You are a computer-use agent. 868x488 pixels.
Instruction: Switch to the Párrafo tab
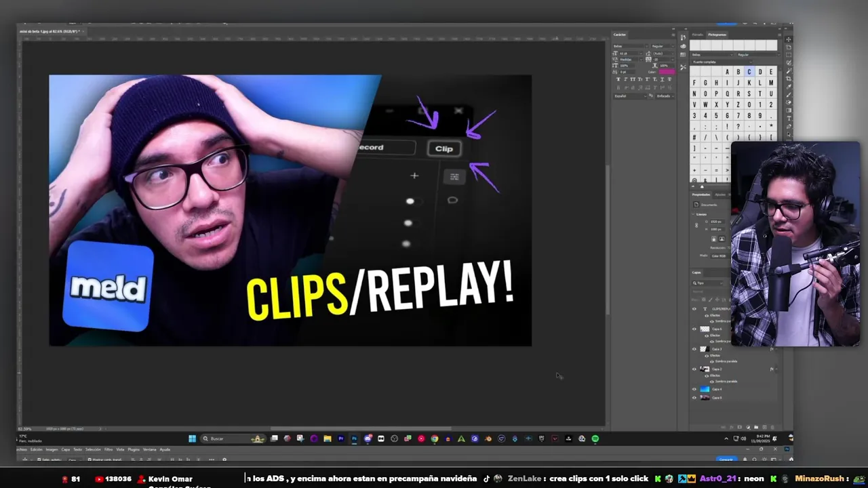click(697, 35)
